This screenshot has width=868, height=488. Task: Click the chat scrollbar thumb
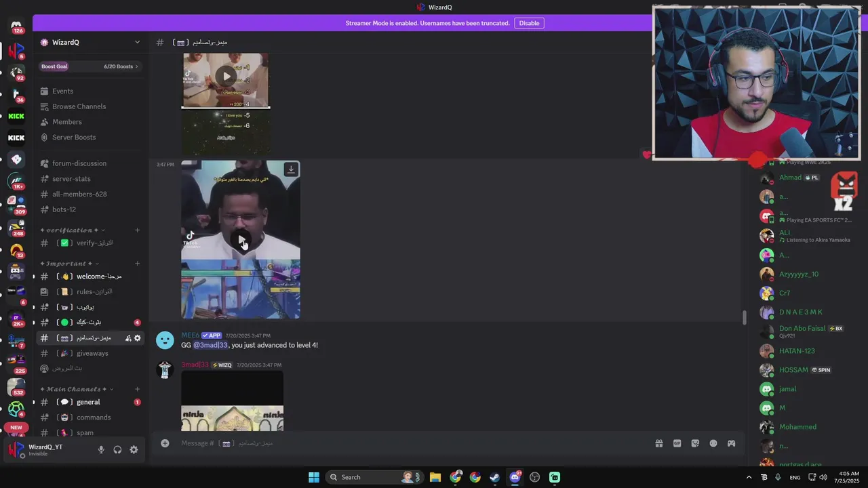click(x=744, y=317)
